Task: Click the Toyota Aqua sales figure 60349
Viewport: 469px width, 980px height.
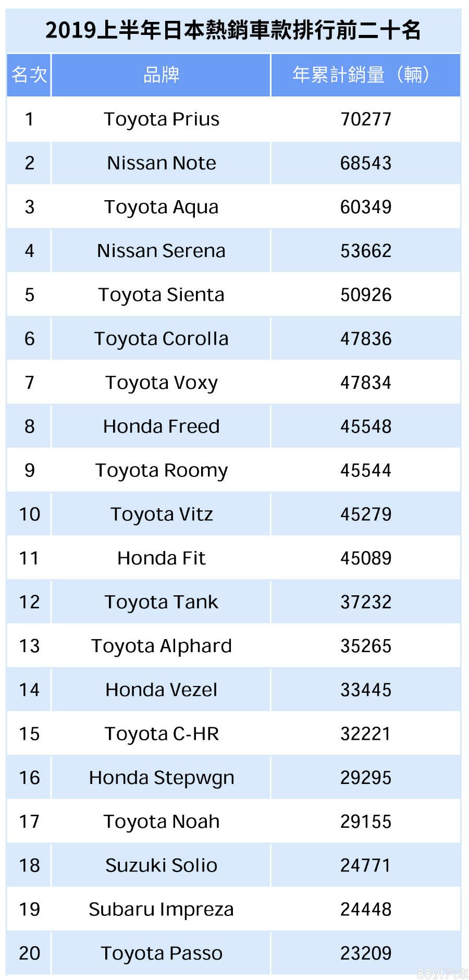Action: click(x=365, y=207)
